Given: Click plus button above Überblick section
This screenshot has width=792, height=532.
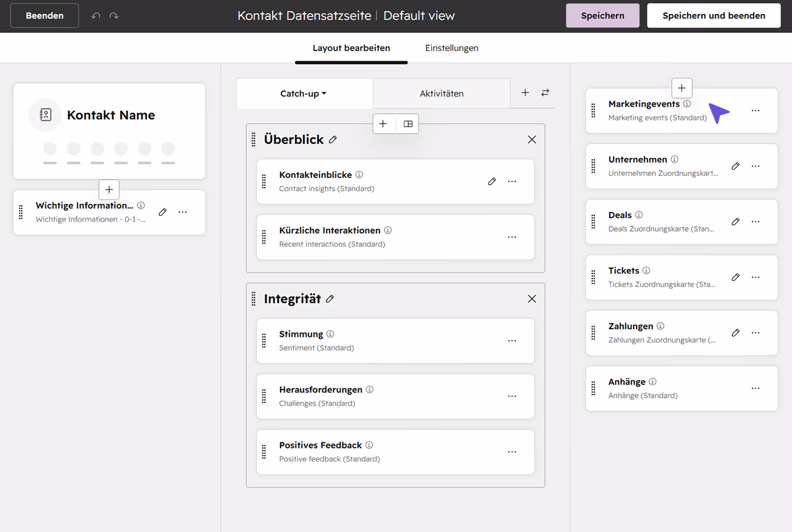Looking at the screenshot, I should [x=383, y=124].
